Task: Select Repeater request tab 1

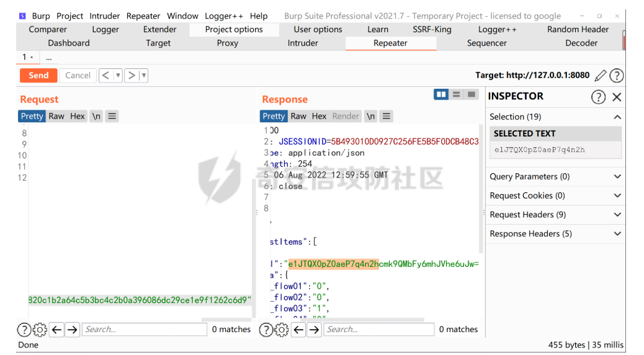Action: (x=28, y=57)
